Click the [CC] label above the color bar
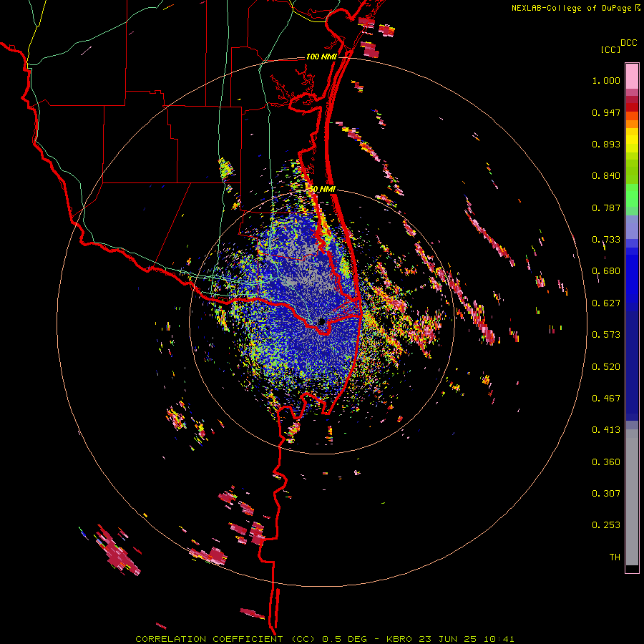644x644 pixels. click(611, 49)
